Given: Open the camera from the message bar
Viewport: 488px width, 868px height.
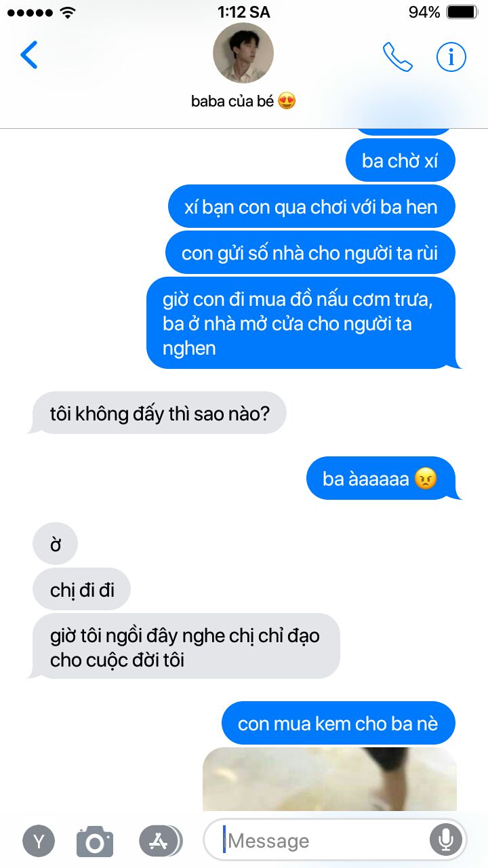Looking at the screenshot, I should 95,842.
